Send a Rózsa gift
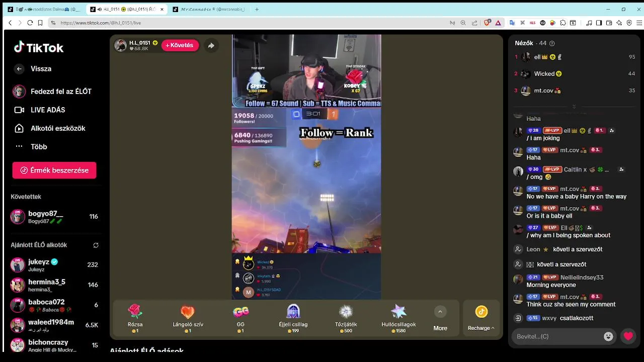 135,318
